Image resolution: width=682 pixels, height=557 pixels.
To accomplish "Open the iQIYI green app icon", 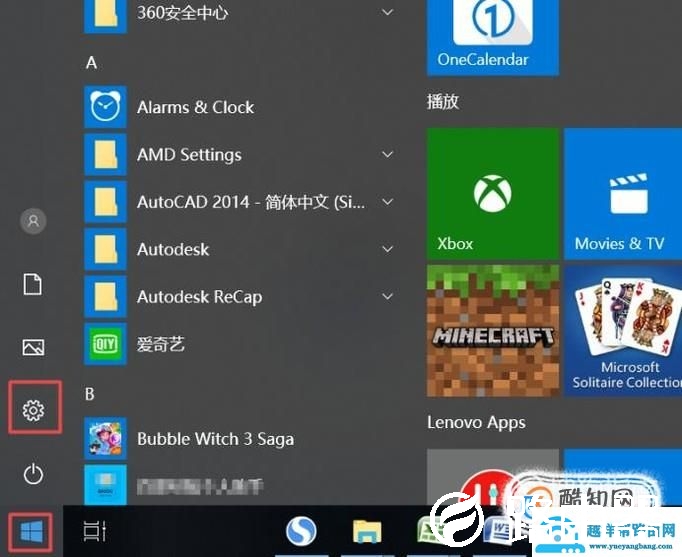I will [105, 344].
